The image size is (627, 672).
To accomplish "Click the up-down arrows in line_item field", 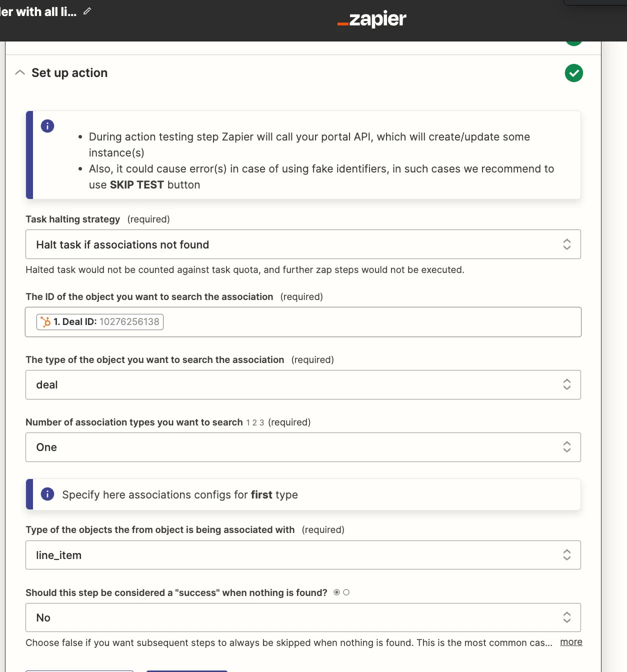I will click(x=567, y=555).
